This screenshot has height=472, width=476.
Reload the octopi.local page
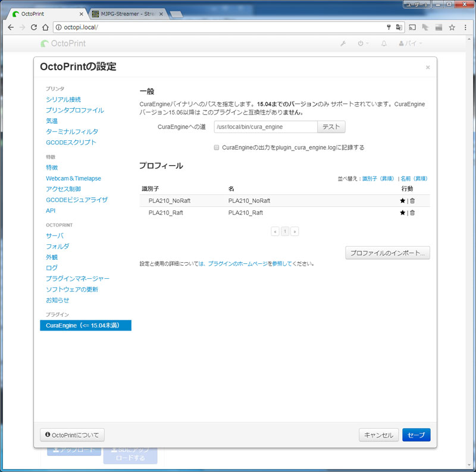34,27
